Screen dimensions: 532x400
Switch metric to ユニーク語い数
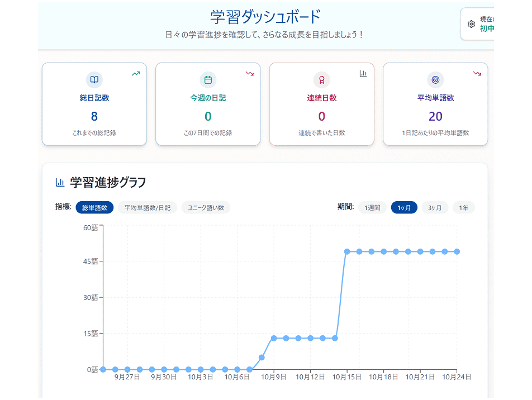pyautogui.click(x=206, y=208)
